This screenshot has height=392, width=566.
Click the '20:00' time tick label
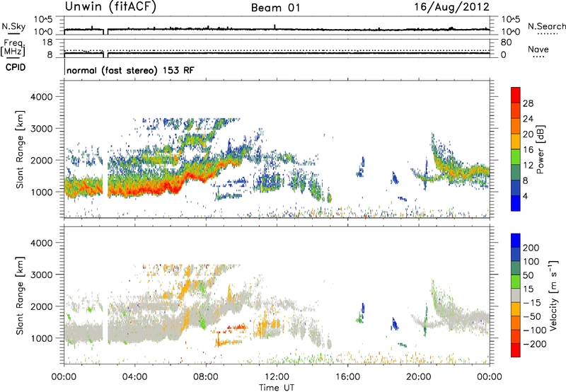(x=419, y=377)
